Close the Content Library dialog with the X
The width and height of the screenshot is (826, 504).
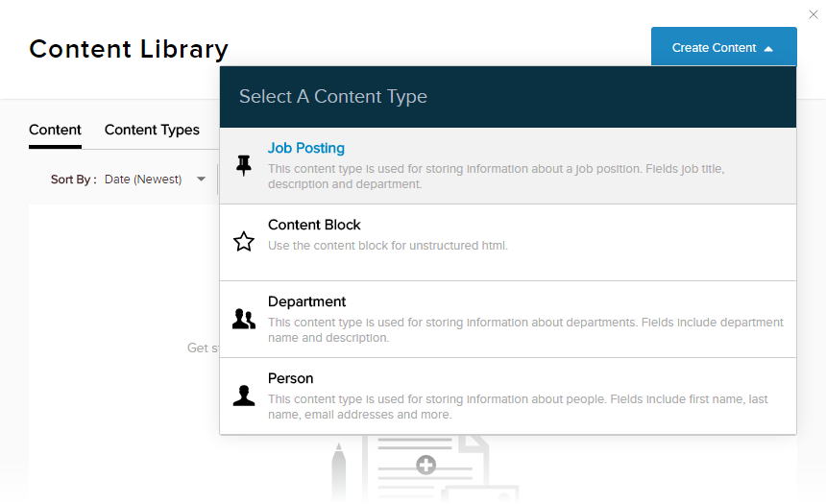(x=814, y=14)
